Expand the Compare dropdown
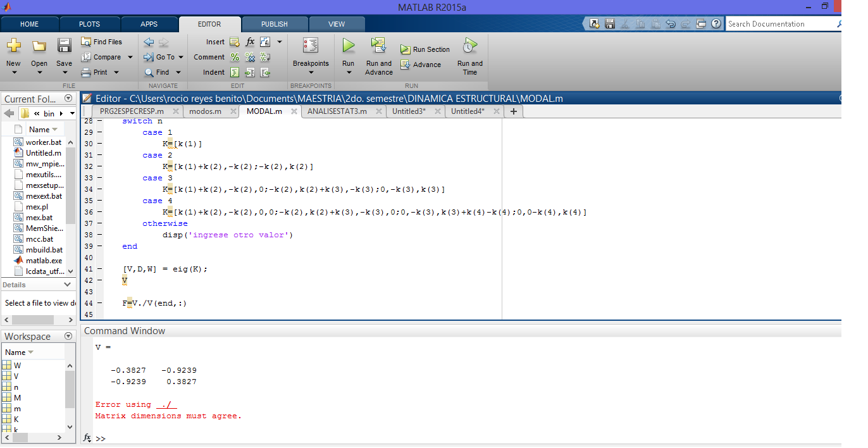Image resolution: width=868 pixels, height=448 pixels. click(130, 57)
